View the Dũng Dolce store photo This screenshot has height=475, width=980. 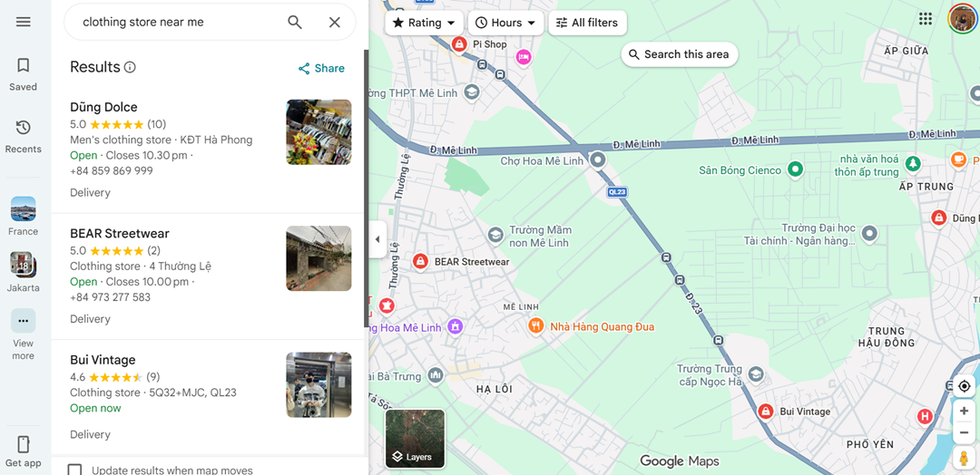318,132
